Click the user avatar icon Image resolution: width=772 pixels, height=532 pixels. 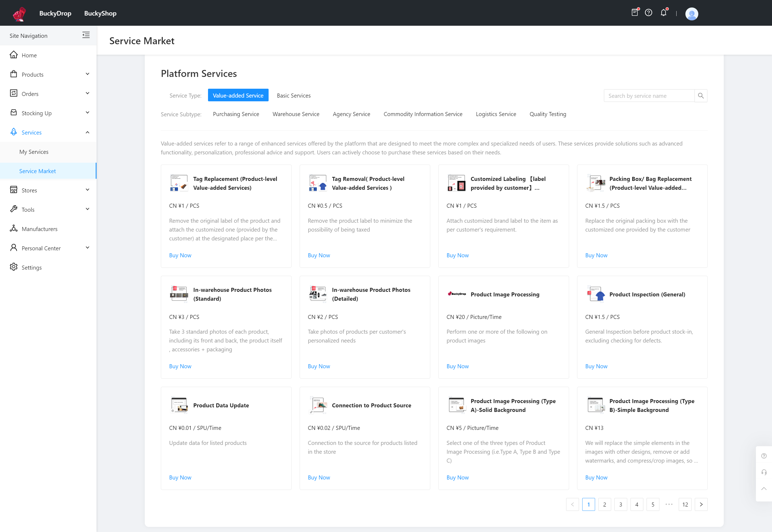692,13
